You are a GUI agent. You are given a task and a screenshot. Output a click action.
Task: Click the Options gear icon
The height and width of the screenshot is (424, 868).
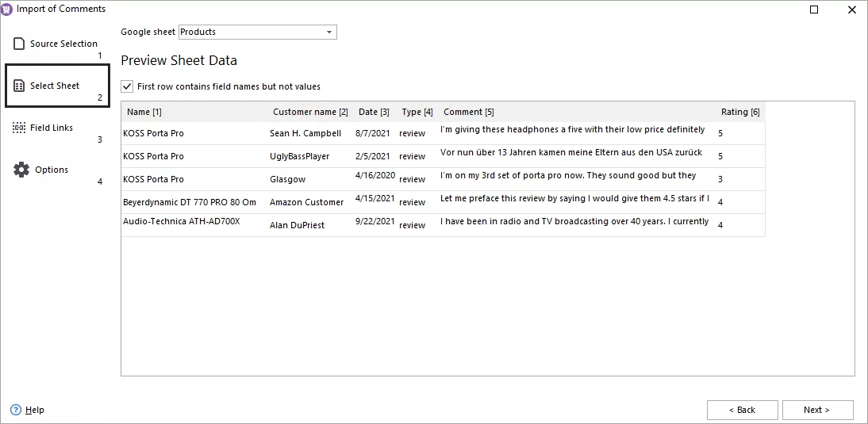pos(21,170)
